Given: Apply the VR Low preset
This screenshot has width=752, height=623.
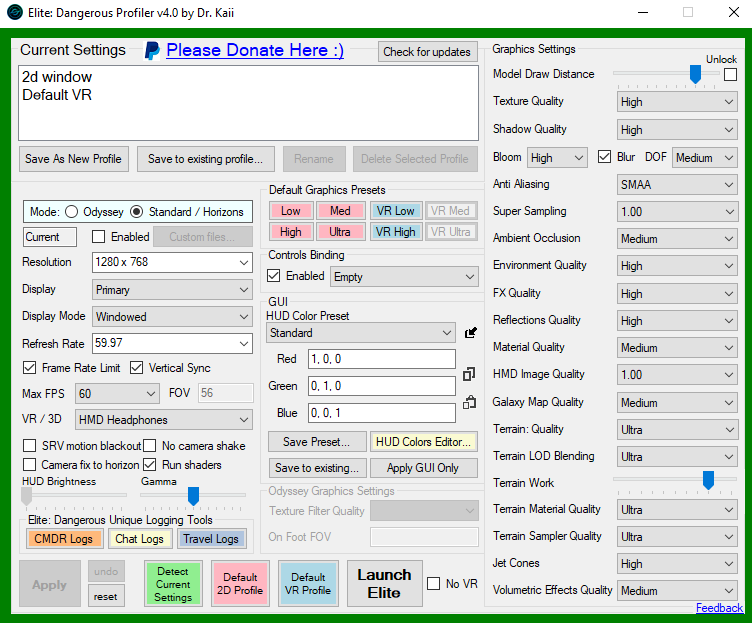Looking at the screenshot, I should (x=395, y=211).
